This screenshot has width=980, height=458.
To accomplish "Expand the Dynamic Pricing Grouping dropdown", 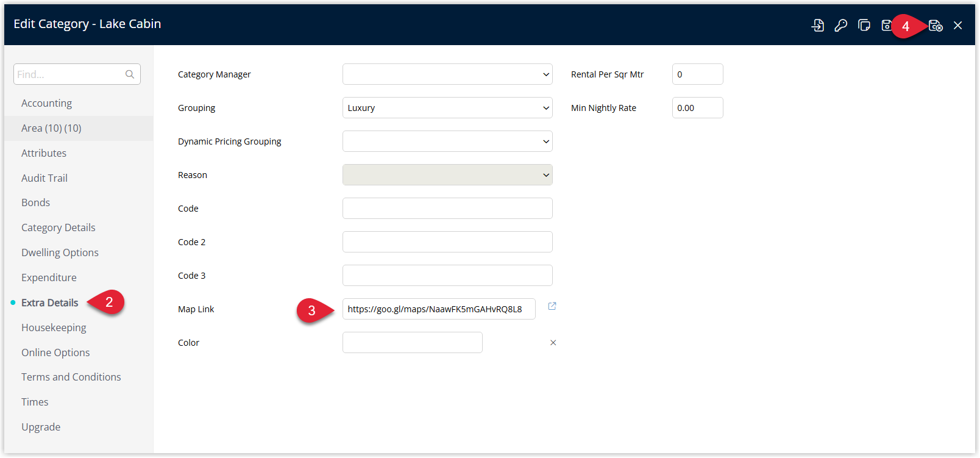I will click(447, 141).
